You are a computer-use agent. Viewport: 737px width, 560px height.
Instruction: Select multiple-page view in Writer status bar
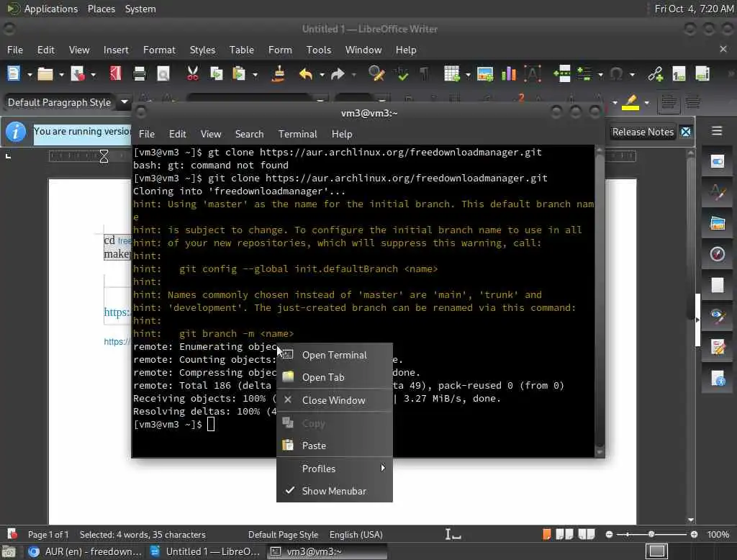coord(564,534)
